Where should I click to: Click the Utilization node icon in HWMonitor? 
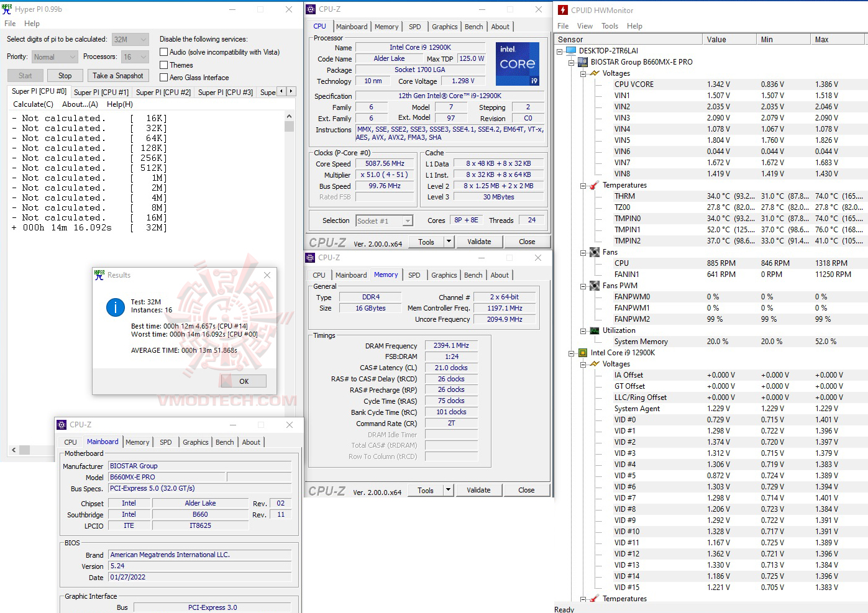[x=595, y=330]
